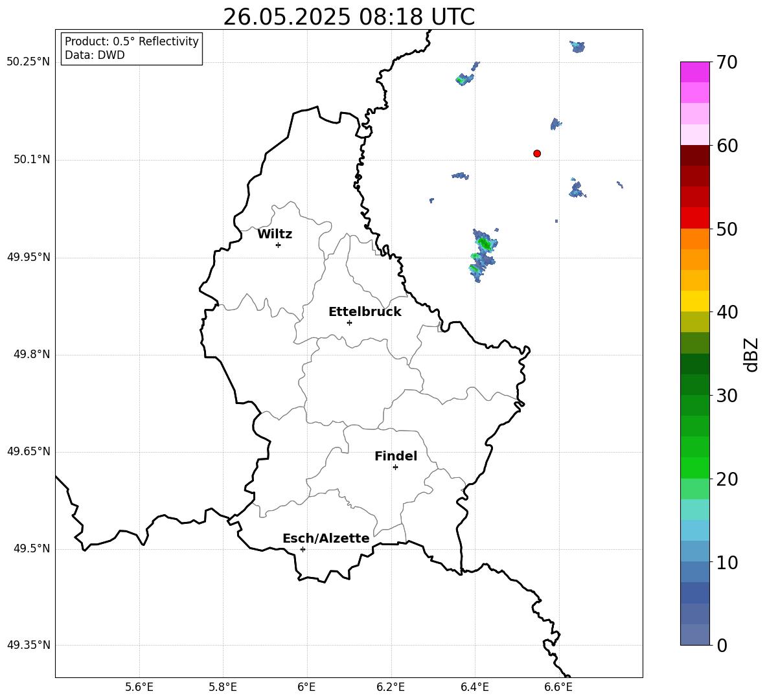Screen dimensions: 767x700
Task: Click the blue 10 dBZ colorbar segment
Action: pyautogui.click(x=694, y=571)
